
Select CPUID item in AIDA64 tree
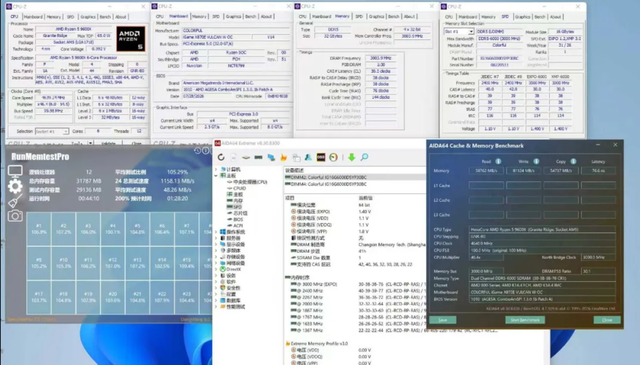pos(240,188)
